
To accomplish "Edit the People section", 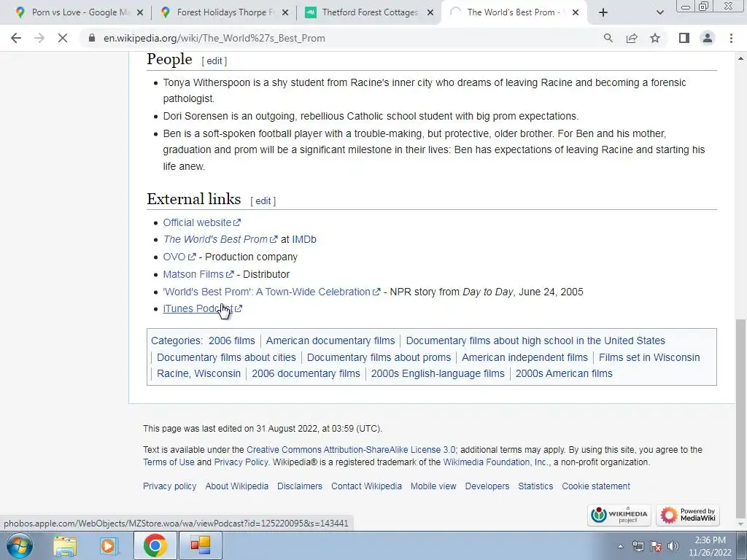I will [214, 61].
